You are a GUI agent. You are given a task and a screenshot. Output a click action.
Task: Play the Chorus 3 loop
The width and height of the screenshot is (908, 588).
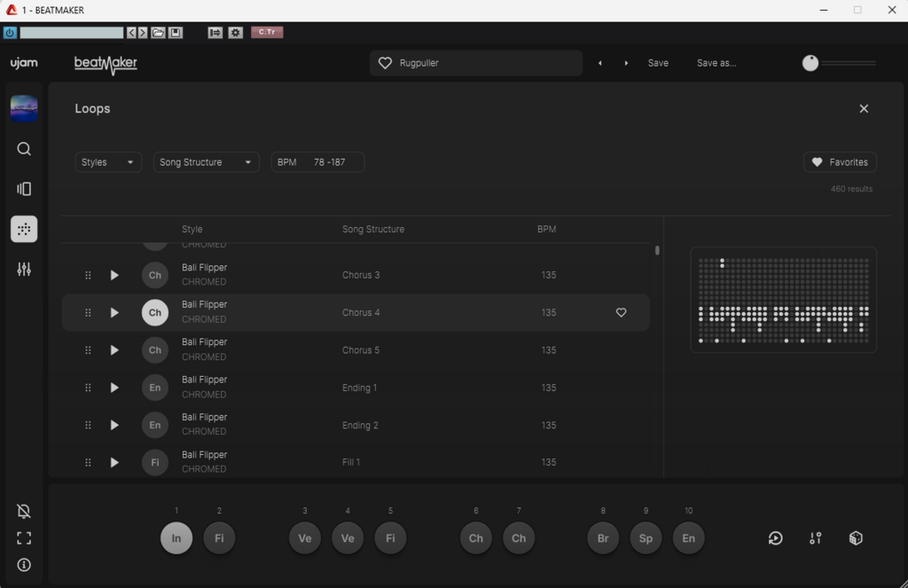coord(114,275)
